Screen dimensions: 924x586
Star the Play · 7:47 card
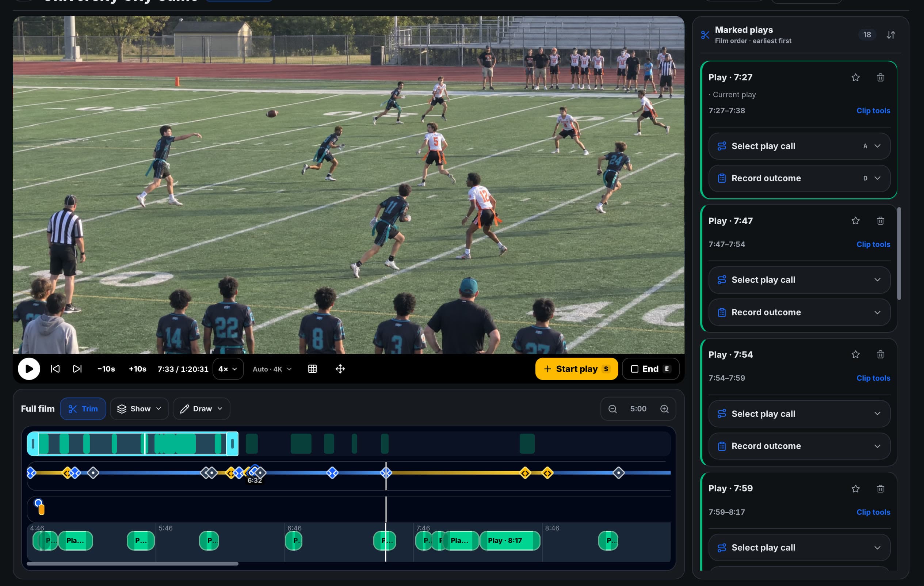pyautogui.click(x=855, y=221)
